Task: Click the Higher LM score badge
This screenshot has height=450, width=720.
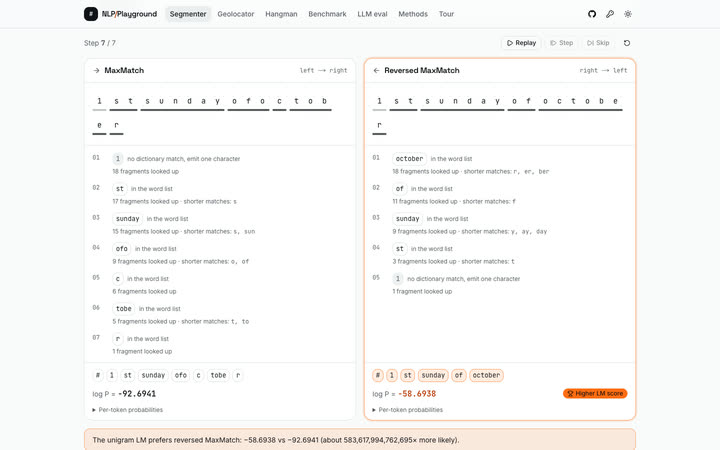Action: (x=595, y=394)
